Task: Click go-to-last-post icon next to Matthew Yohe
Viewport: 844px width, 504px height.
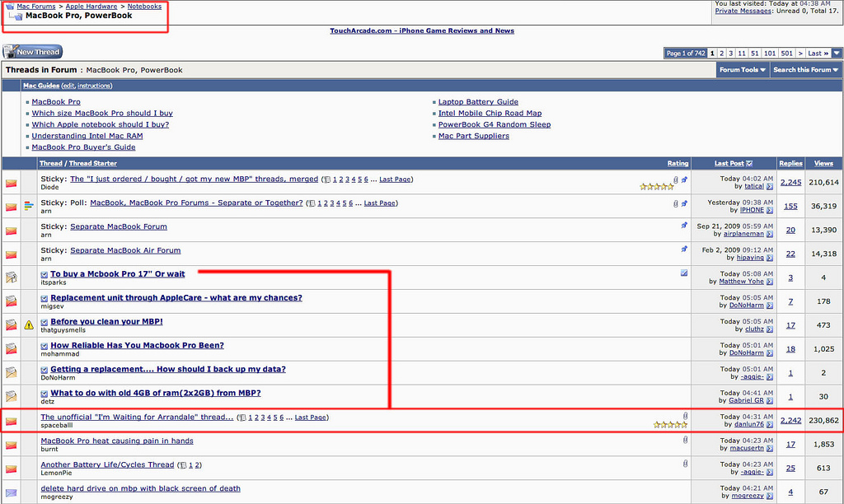Action: (x=770, y=282)
